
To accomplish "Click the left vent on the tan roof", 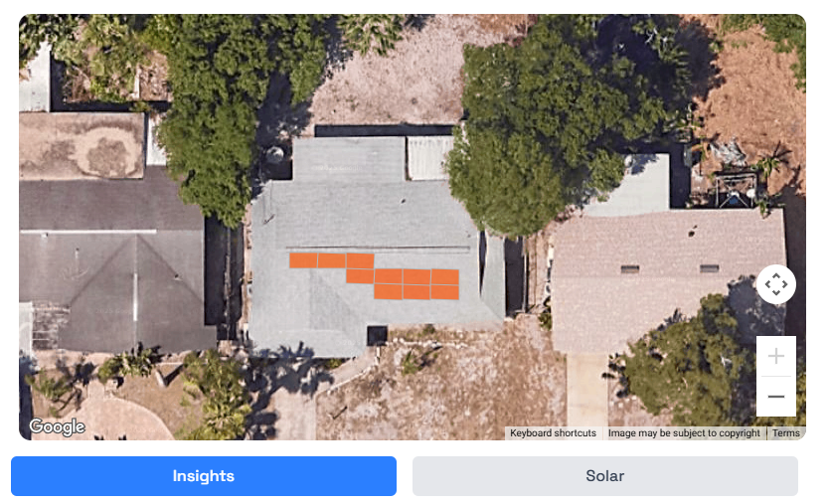I will click(629, 269).
